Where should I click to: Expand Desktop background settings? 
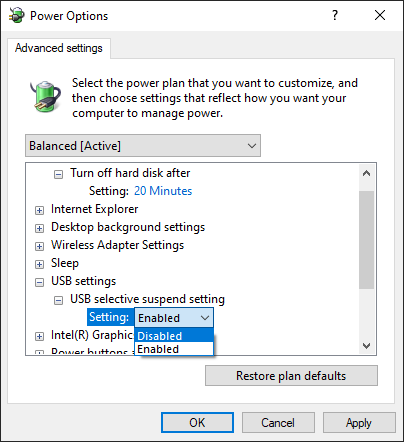[x=39, y=228]
